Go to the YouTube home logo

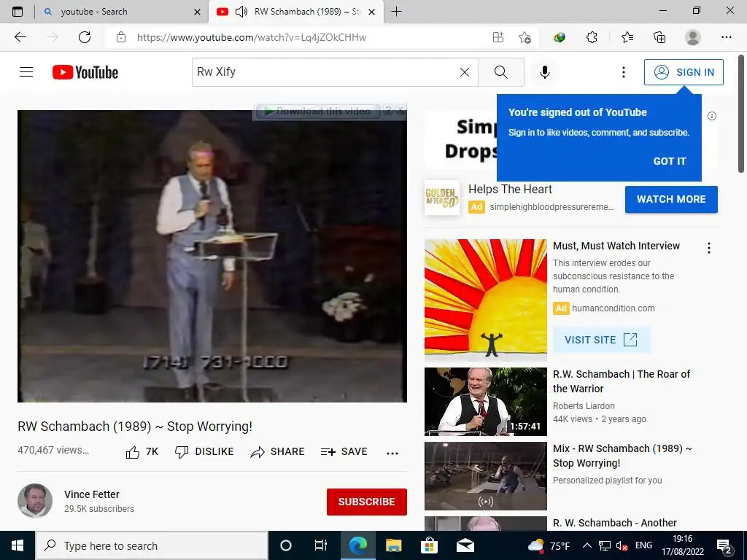pos(85,72)
